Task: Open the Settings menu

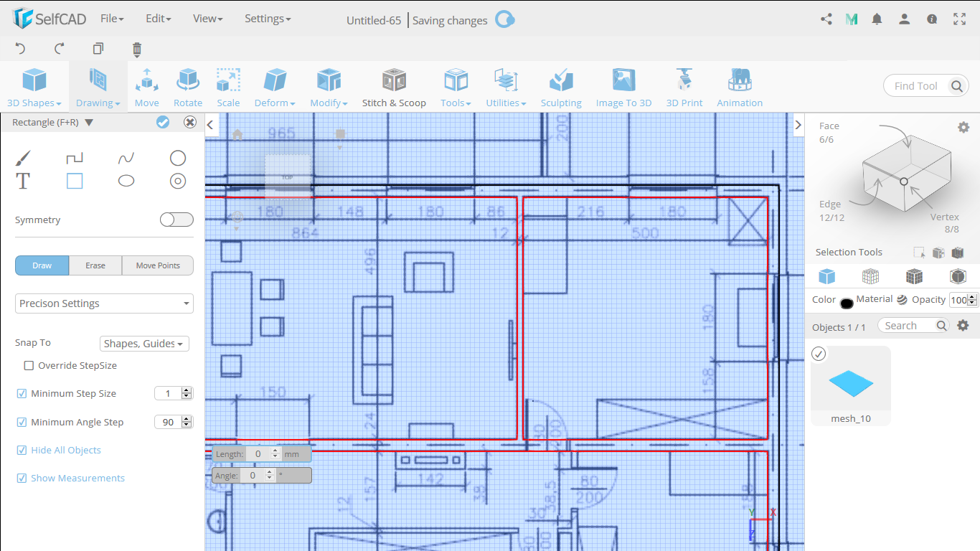Action: pyautogui.click(x=268, y=19)
